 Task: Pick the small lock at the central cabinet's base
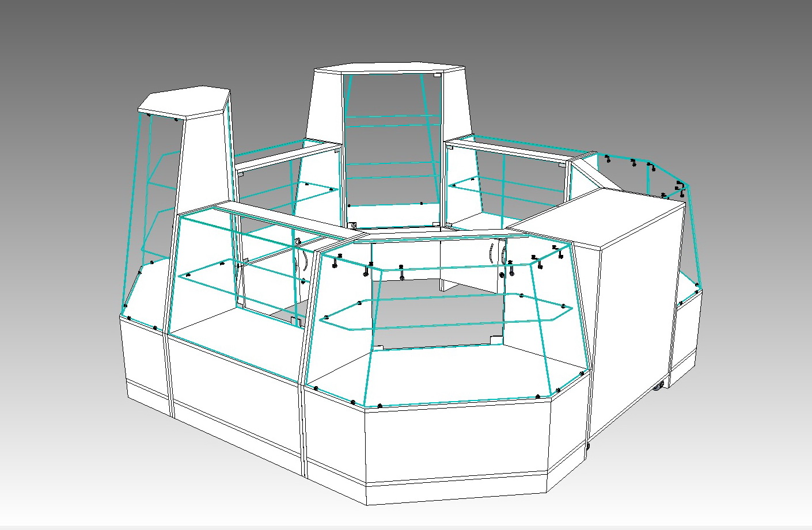(x=353, y=226)
